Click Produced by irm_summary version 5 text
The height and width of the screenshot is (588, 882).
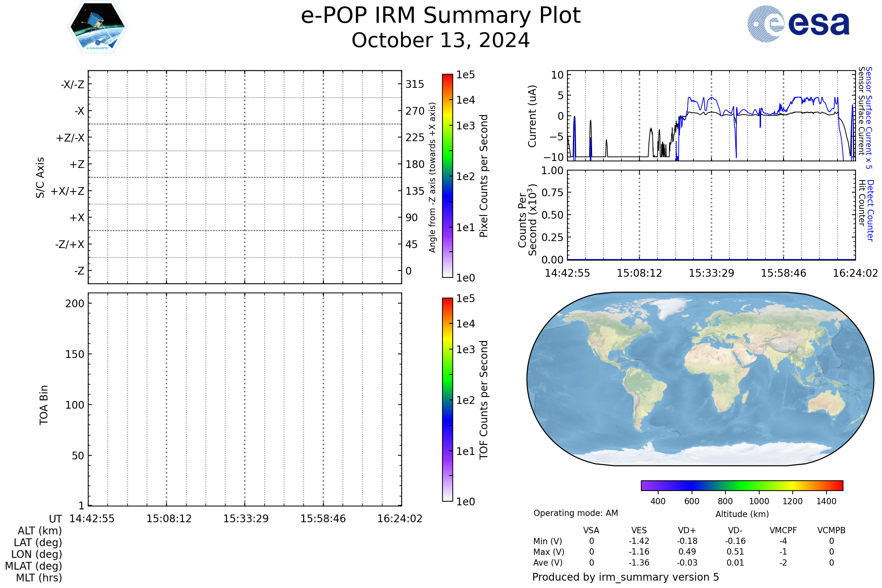tap(625, 577)
